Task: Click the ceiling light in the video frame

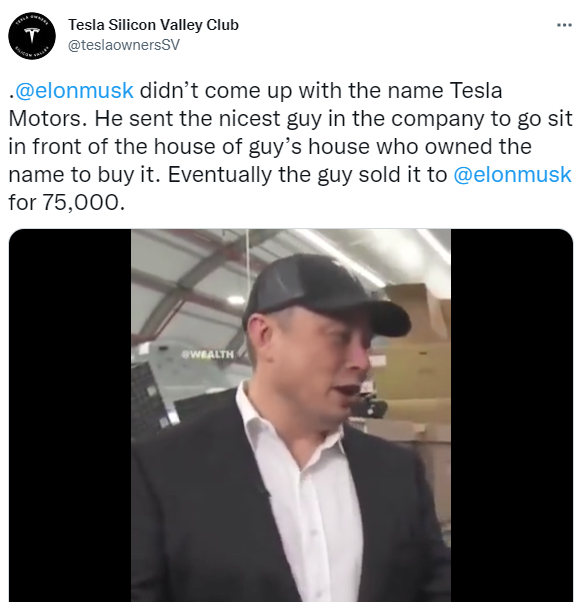Action: (236, 300)
